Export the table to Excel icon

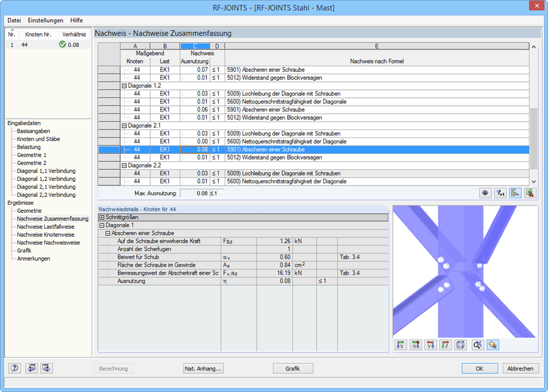530,193
